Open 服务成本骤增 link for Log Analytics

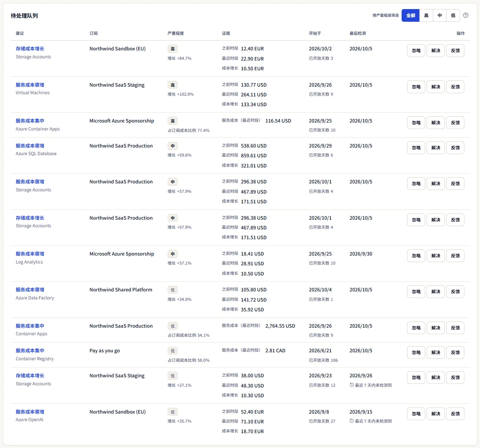(30, 254)
